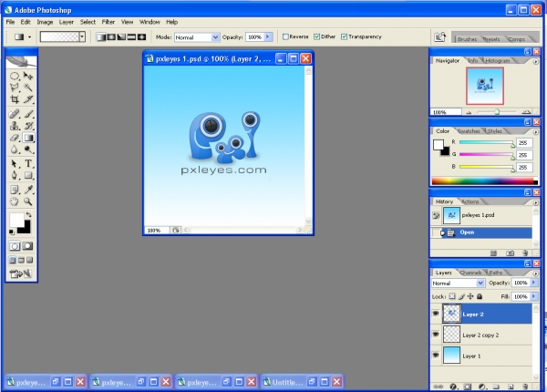Open options bar Opacity slider arrow
The width and height of the screenshot is (547, 392).
[x=268, y=36]
